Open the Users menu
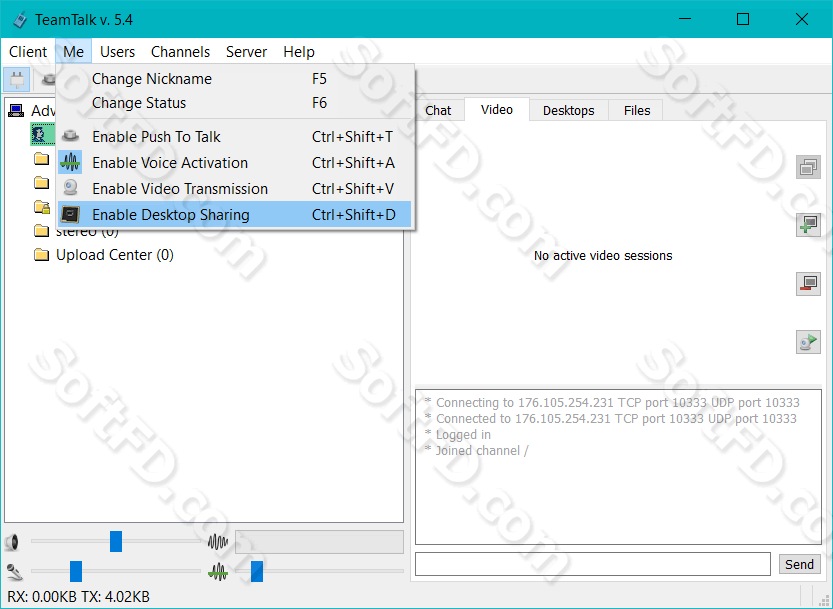 117,52
